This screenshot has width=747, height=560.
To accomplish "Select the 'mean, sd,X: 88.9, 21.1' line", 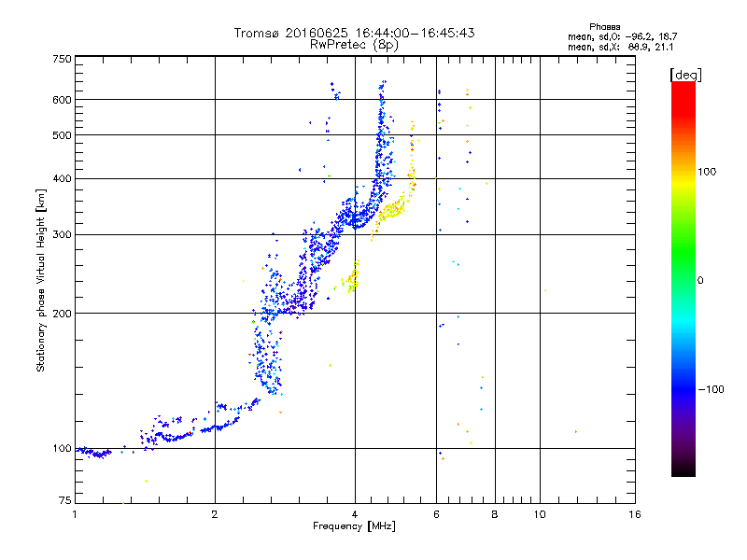I will click(x=620, y=47).
